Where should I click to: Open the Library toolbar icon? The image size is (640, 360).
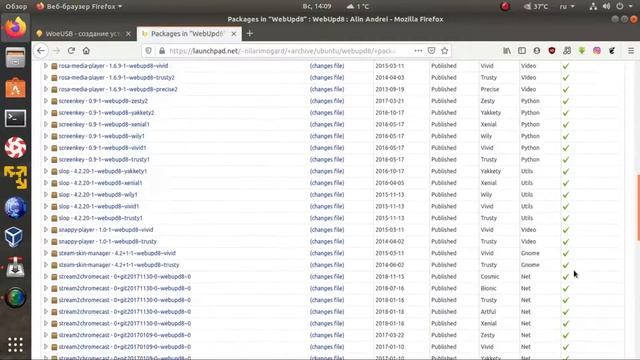coord(507,51)
